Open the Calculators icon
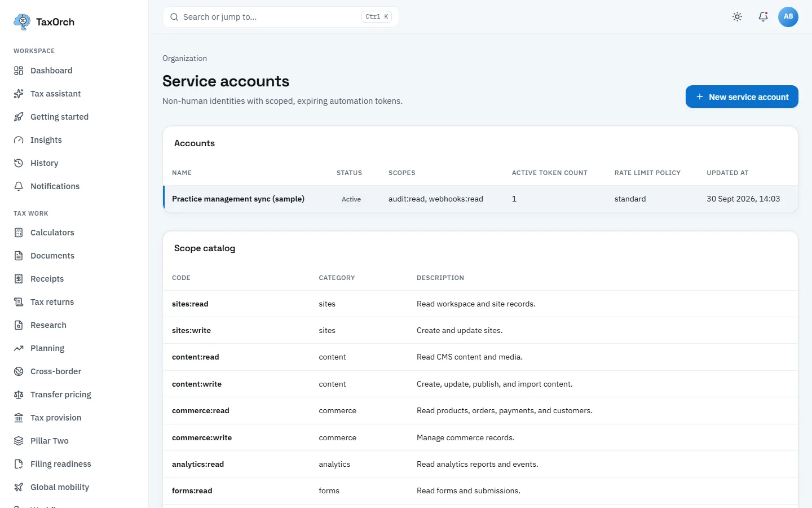The image size is (812, 508). 19,233
